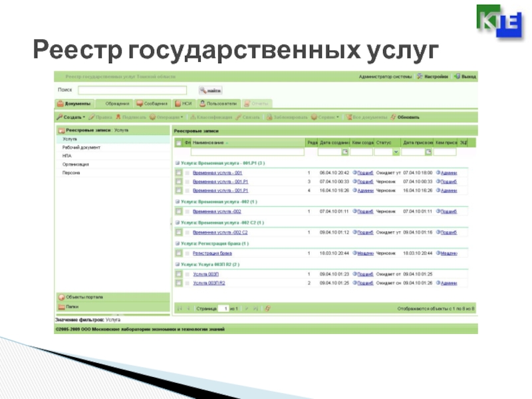The width and height of the screenshot is (532, 399).
Task: Collapse group Временная услуга - 001.P1 (3)
Action: point(178,163)
